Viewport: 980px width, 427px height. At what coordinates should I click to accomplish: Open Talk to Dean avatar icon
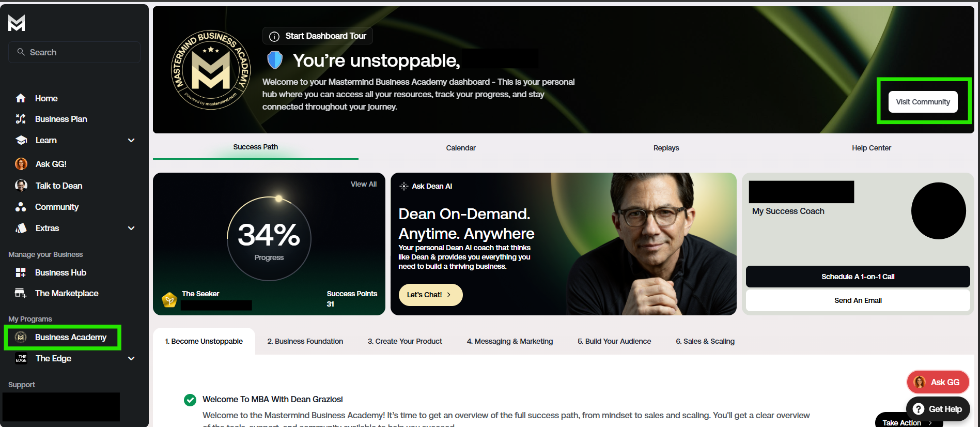coord(21,186)
